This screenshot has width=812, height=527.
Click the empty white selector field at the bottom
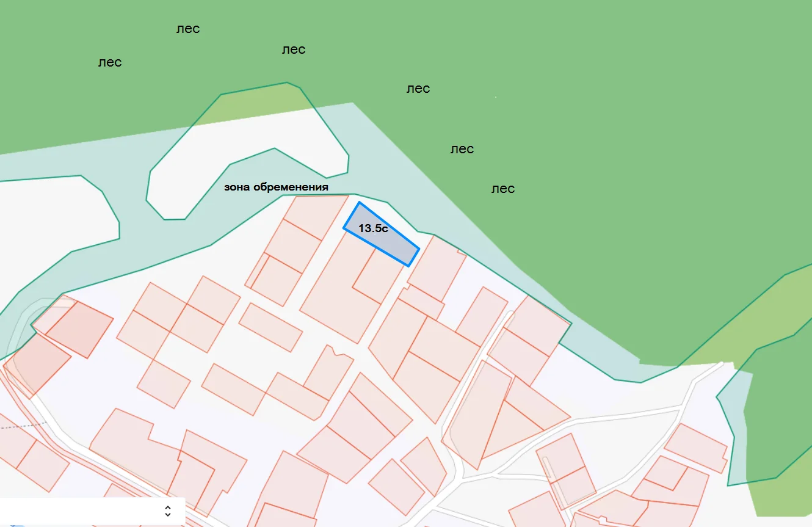[x=92, y=511]
